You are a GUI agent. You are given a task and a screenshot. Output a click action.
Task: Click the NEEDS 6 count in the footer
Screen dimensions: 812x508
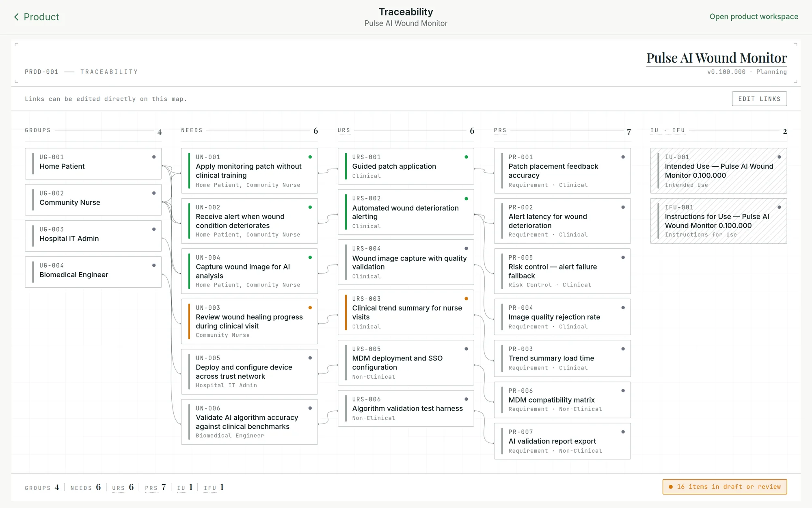click(86, 487)
